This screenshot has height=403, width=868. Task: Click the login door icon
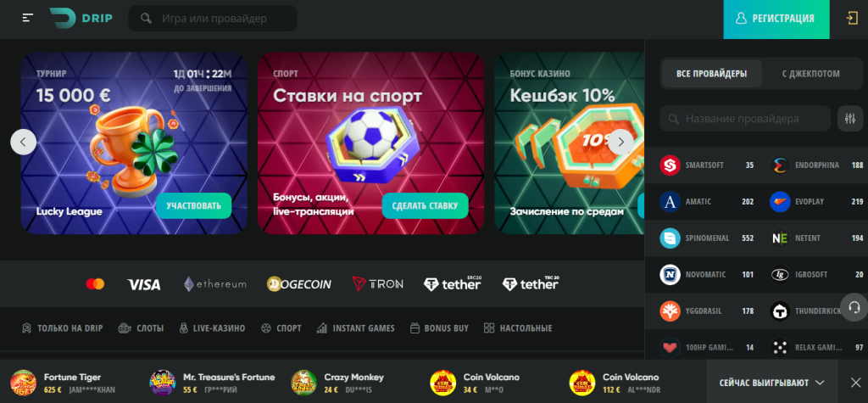(852, 19)
